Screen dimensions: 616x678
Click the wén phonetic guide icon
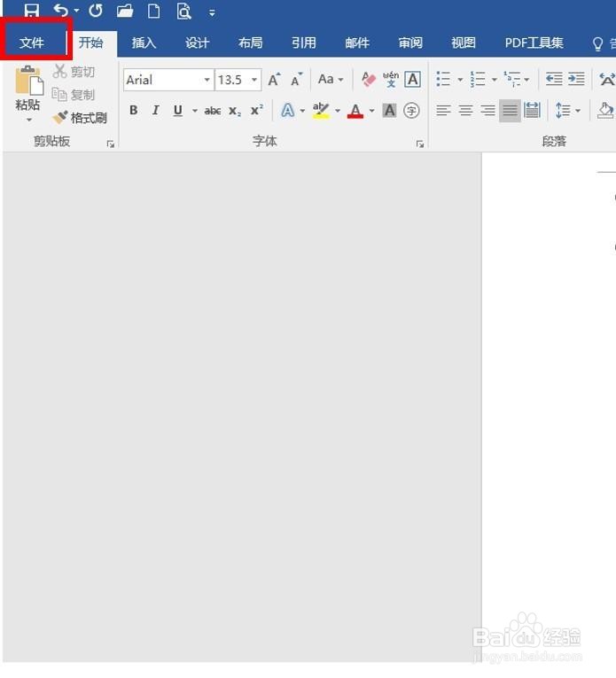[391, 79]
